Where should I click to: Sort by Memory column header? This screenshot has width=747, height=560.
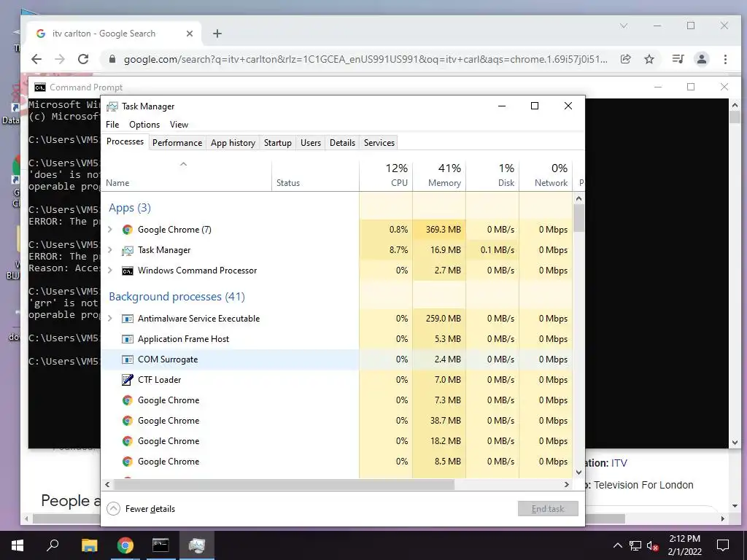pos(439,175)
